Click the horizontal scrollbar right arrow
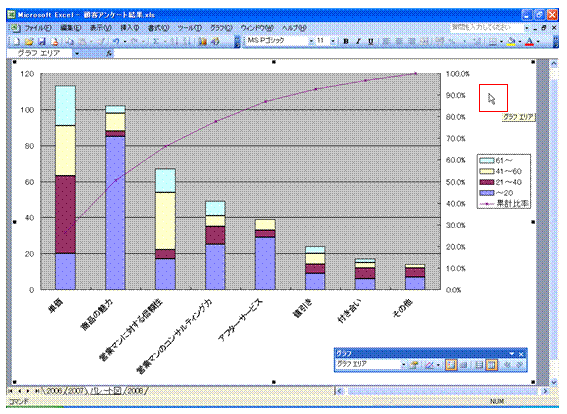This screenshot has width=567, height=414. pos(545,391)
